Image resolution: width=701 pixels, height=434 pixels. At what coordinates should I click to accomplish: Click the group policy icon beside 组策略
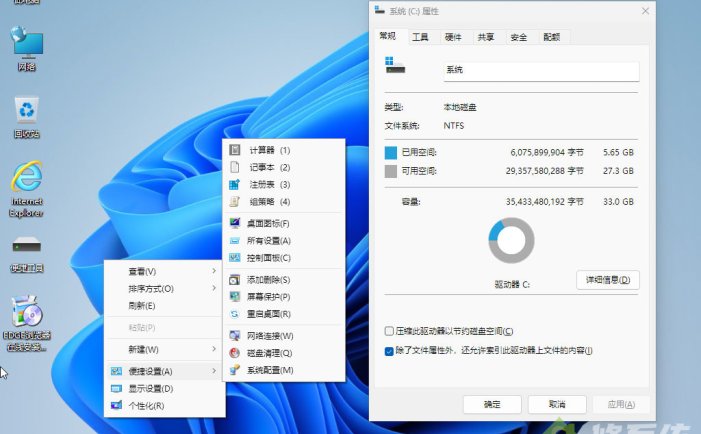[x=235, y=202]
